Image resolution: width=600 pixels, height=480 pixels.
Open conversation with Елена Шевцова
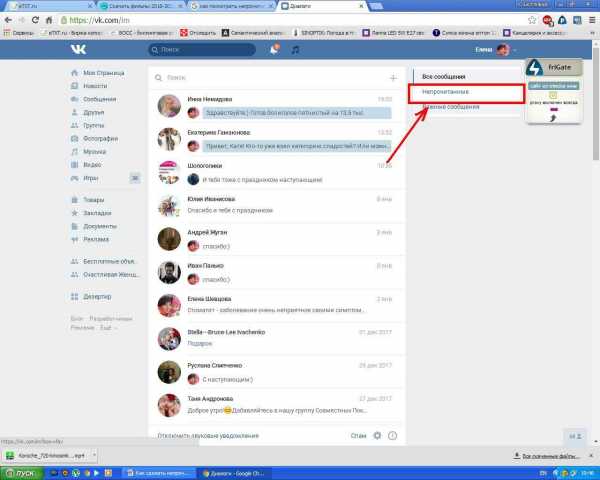[276, 306]
